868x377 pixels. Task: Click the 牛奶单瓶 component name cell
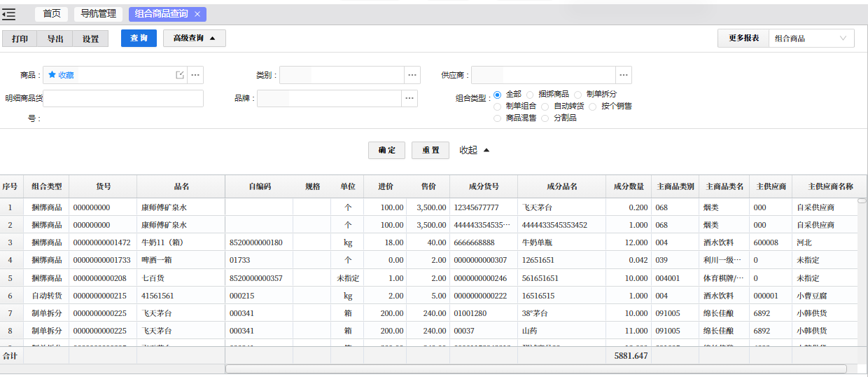coord(562,242)
